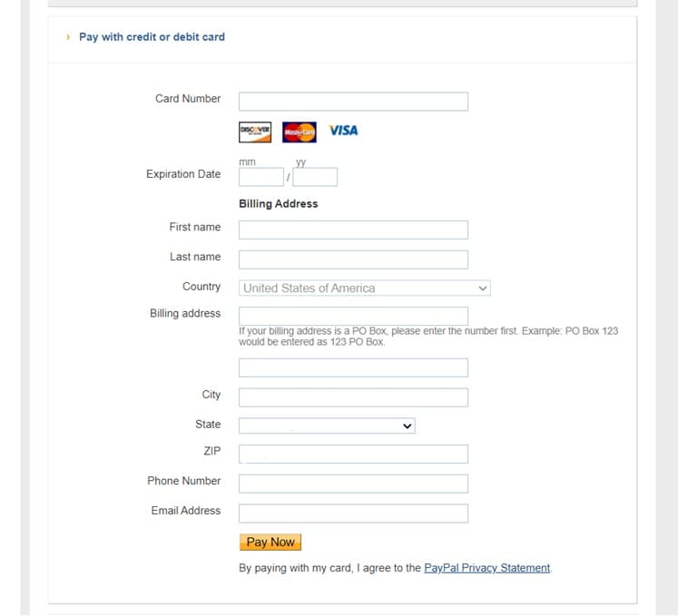Click the MasterCard logo
This screenshot has height=616, width=678.
[299, 132]
